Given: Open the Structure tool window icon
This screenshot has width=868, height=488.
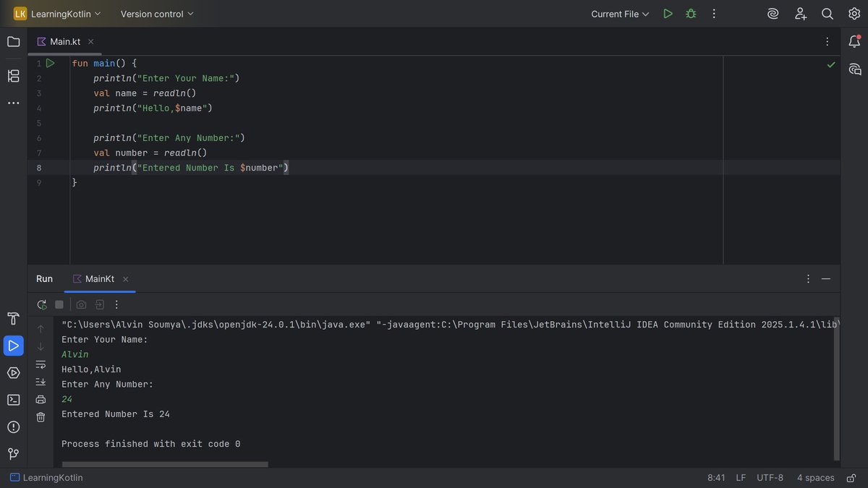Looking at the screenshot, I should coord(13,75).
